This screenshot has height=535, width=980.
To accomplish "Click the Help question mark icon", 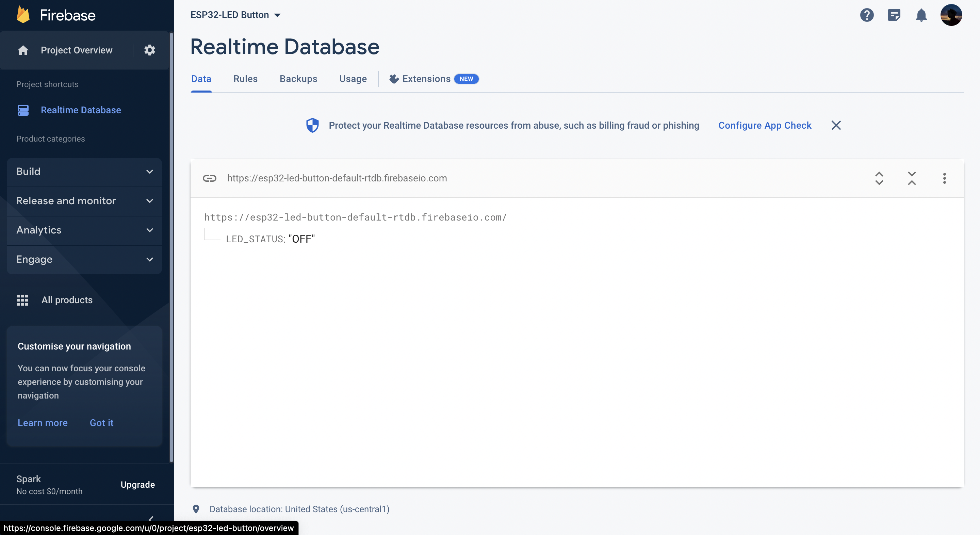I will coord(867,15).
